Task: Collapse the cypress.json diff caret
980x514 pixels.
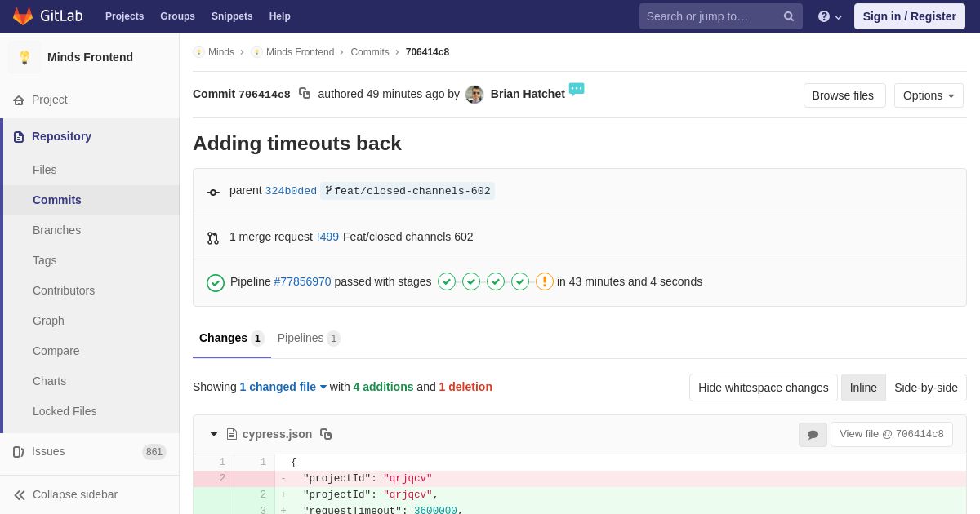Action: [214, 434]
